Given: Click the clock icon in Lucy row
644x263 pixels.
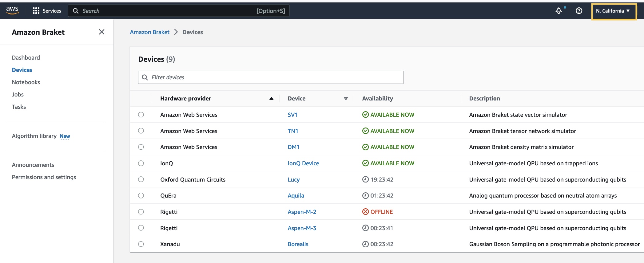Looking at the screenshot, I should tap(365, 179).
